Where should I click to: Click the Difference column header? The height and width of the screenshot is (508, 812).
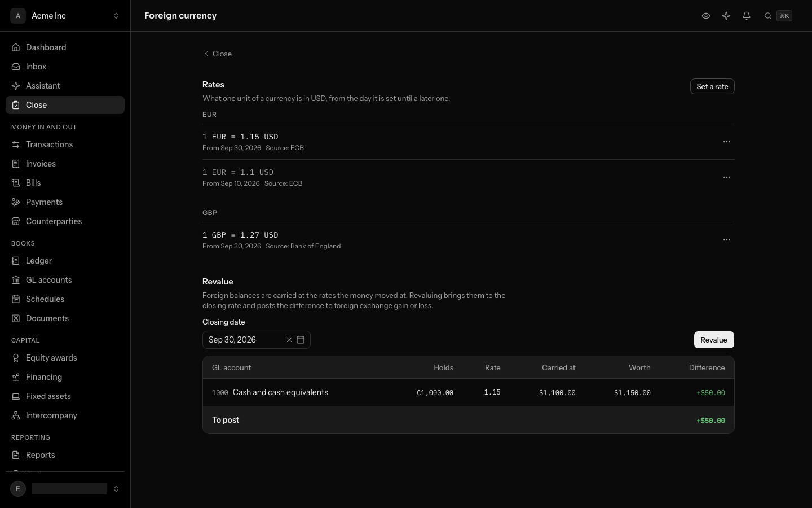(x=707, y=367)
